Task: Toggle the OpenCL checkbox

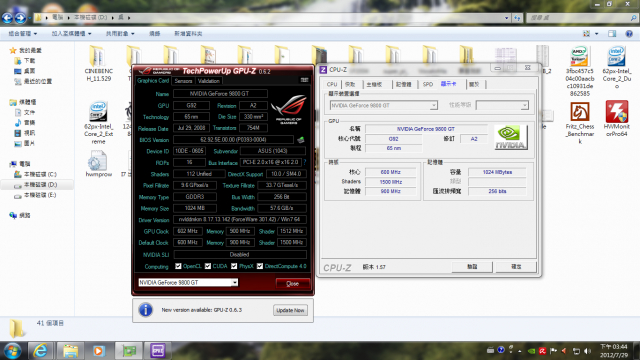Action: pos(178,266)
